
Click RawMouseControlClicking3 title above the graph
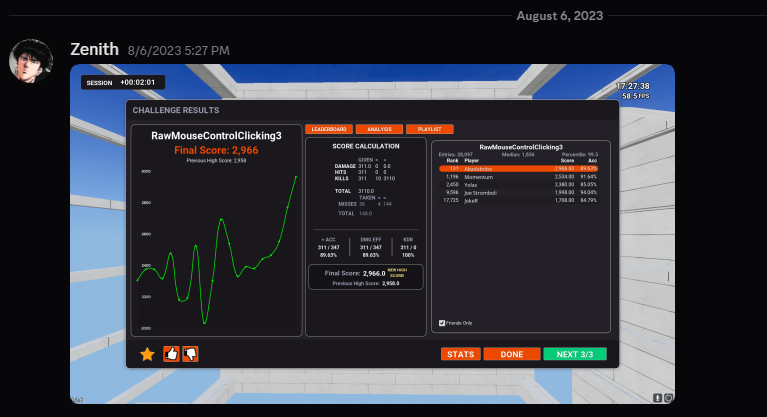(x=216, y=136)
